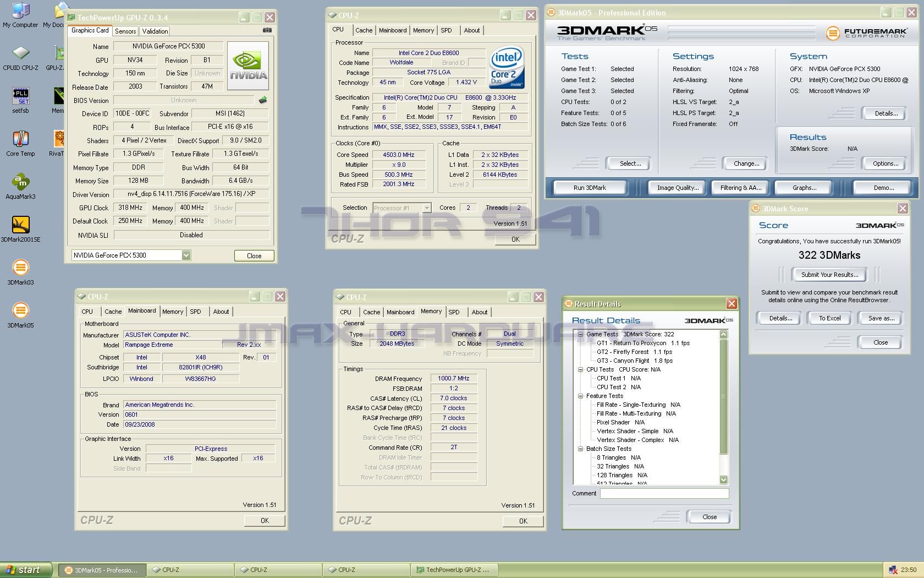This screenshot has height=578, width=924.
Task: Open Details in 3DMark Score window
Action: pyautogui.click(x=780, y=318)
